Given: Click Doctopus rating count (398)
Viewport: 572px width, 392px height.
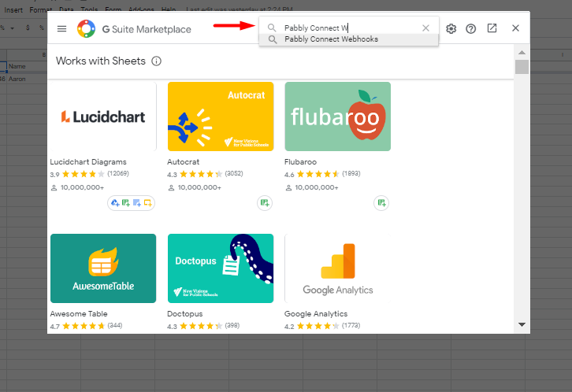Looking at the screenshot, I should click(232, 325).
